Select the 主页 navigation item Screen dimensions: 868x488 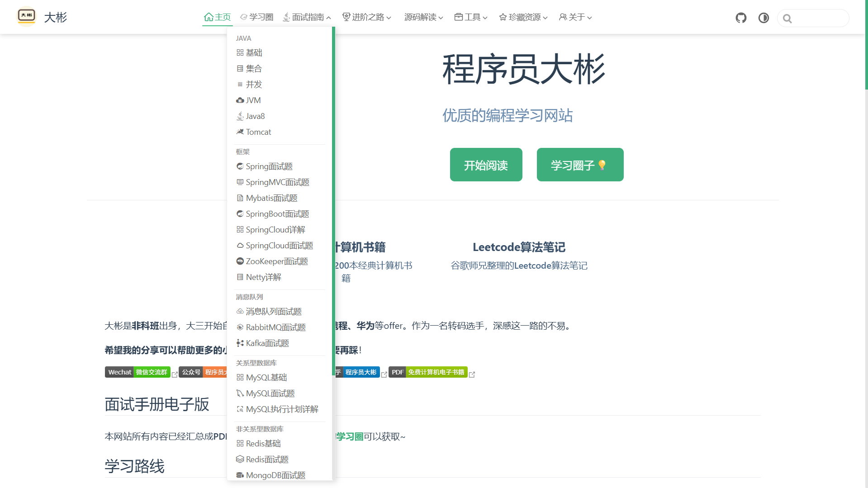pos(217,17)
